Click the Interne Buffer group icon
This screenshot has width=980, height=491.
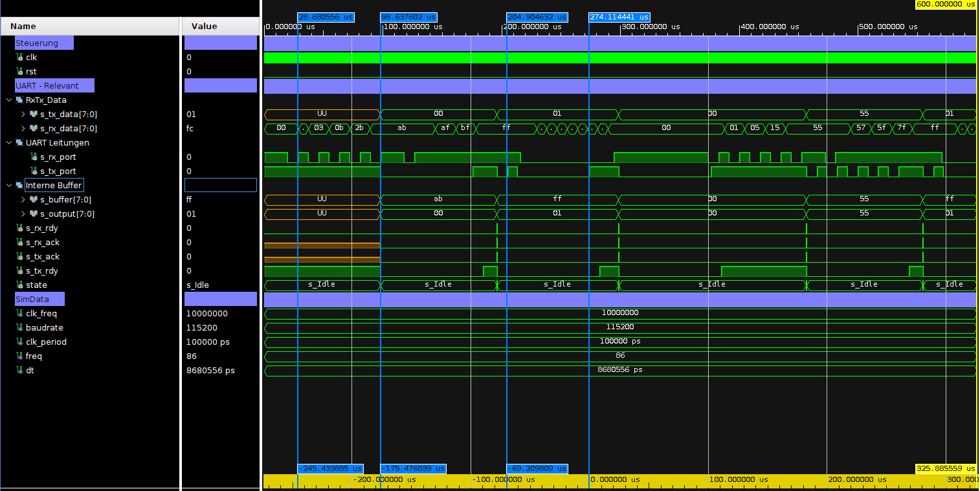[x=19, y=186]
